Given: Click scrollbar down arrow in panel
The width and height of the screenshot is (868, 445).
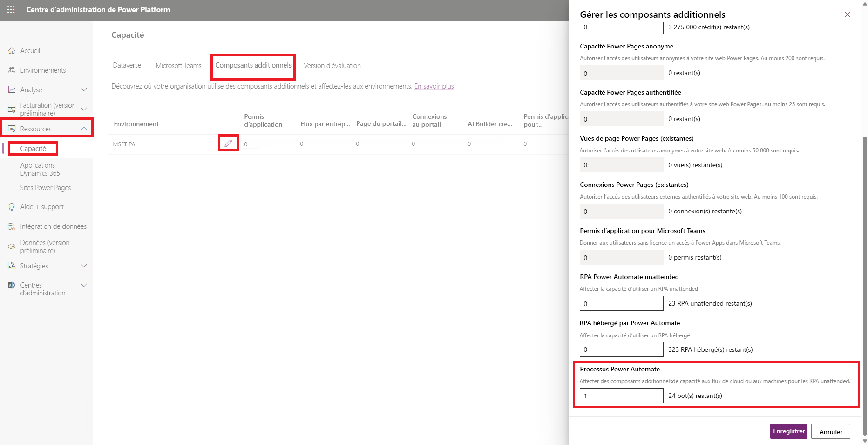Looking at the screenshot, I should point(865,441).
